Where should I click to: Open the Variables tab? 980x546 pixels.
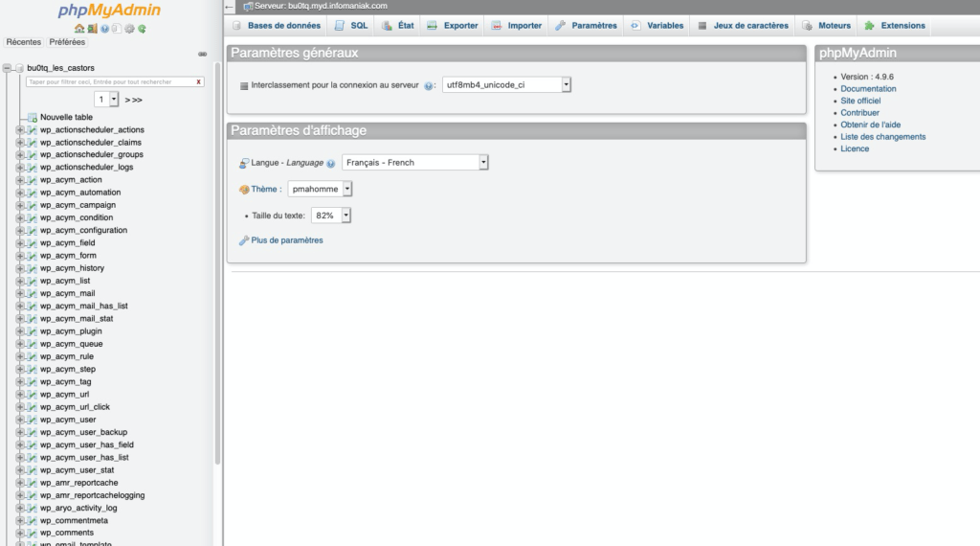[657, 26]
